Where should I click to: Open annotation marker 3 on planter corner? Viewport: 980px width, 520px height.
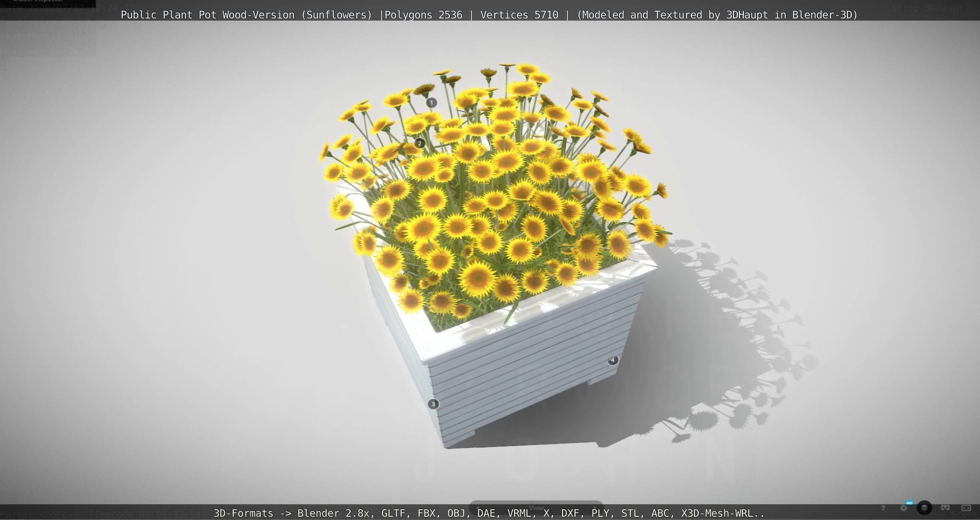coord(433,403)
